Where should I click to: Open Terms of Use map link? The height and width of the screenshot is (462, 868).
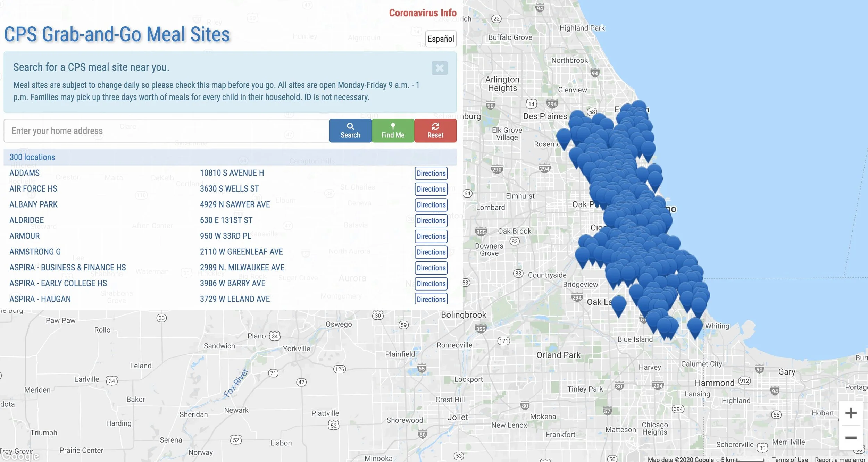[x=790, y=459]
